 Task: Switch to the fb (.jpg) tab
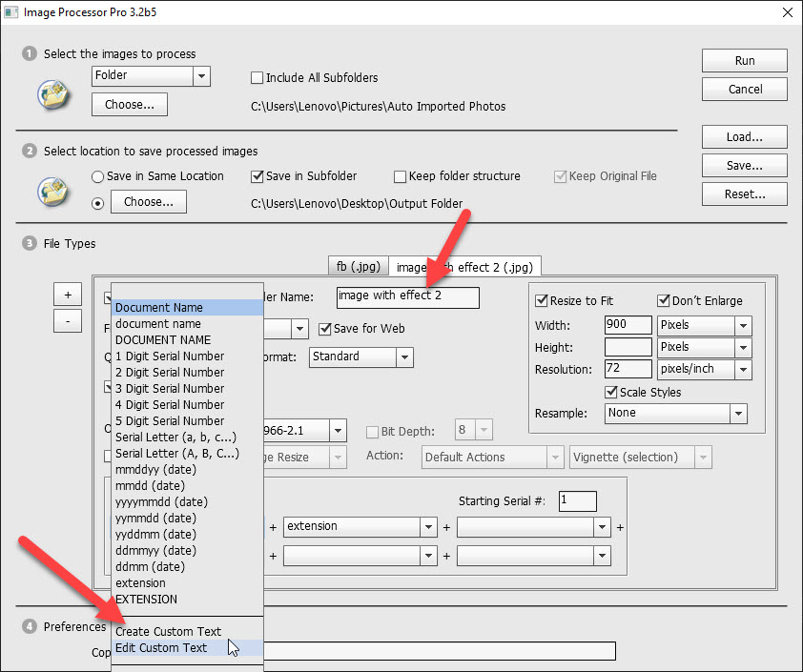pos(358,267)
